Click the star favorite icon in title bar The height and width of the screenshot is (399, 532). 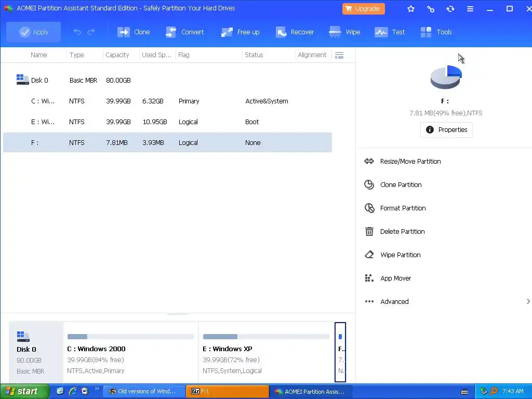click(x=411, y=9)
